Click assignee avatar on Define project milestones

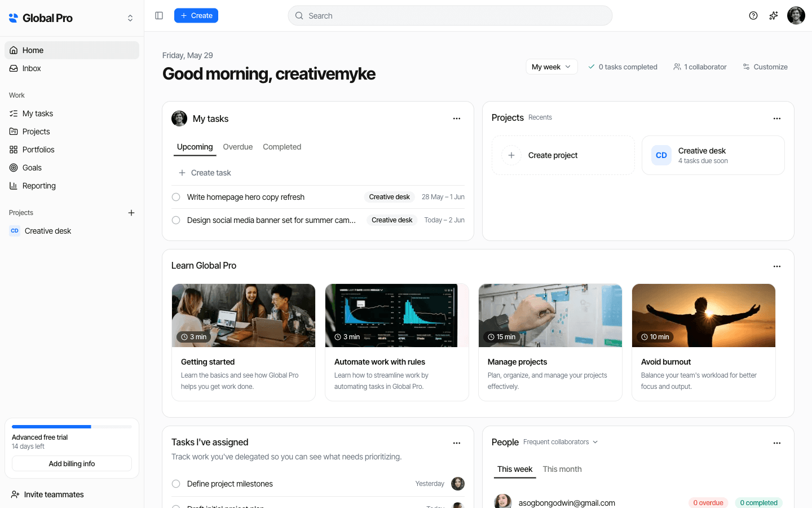[x=458, y=484]
